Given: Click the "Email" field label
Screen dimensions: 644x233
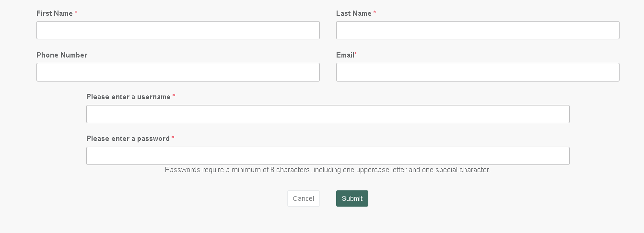Looking at the screenshot, I should (x=345, y=55).
